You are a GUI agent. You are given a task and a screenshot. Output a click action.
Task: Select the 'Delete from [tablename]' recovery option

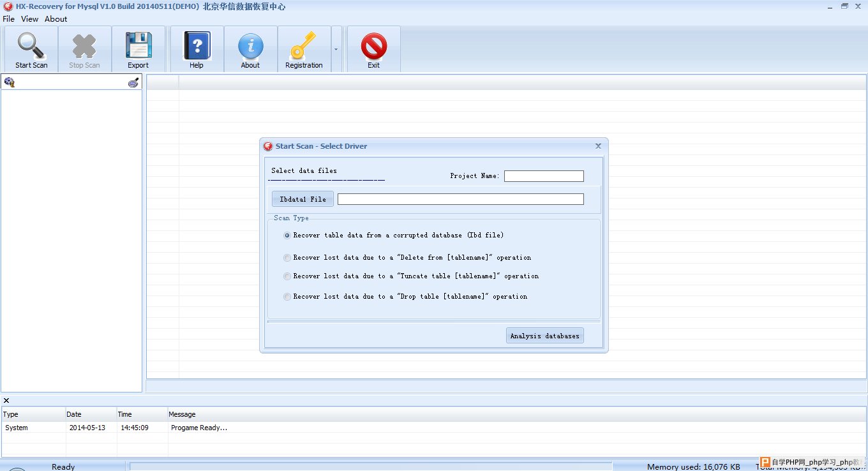(x=407, y=258)
